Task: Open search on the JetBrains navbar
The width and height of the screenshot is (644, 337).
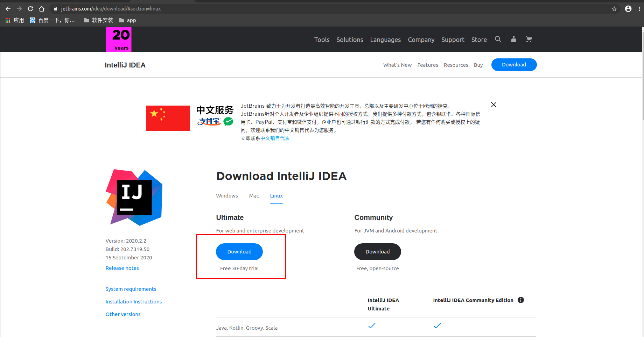Action: coord(498,40)
